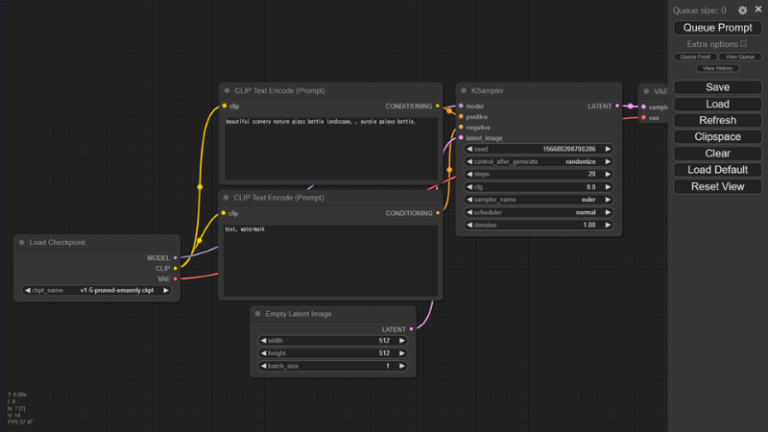This screenshot has width=768, height=432.
Task: Open control_after_generate randomize dropdown
Action: tap(539, 162)
